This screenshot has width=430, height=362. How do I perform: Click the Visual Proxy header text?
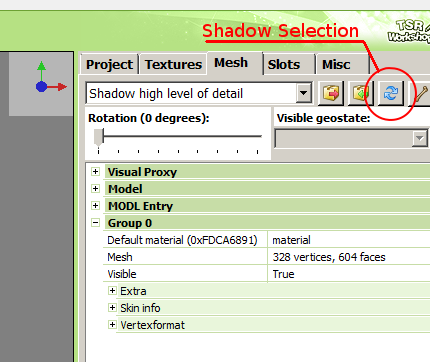tap(142, 172)
